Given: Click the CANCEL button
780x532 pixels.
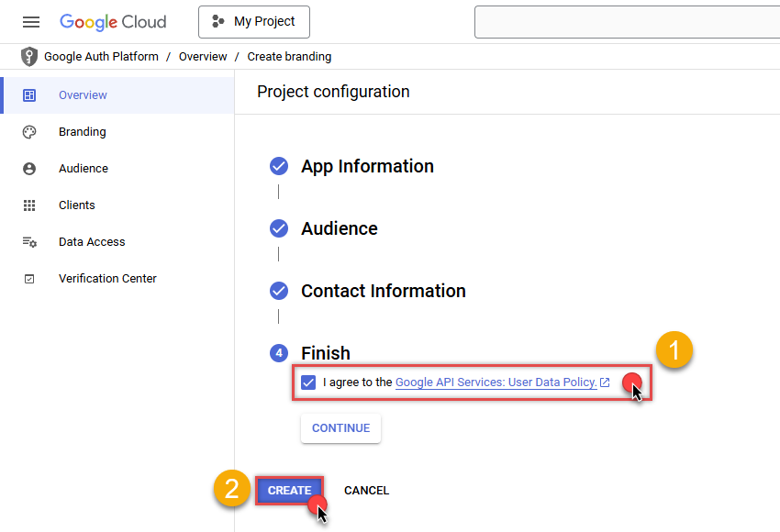Looking at the screenshot, I should tap(367, 491).
